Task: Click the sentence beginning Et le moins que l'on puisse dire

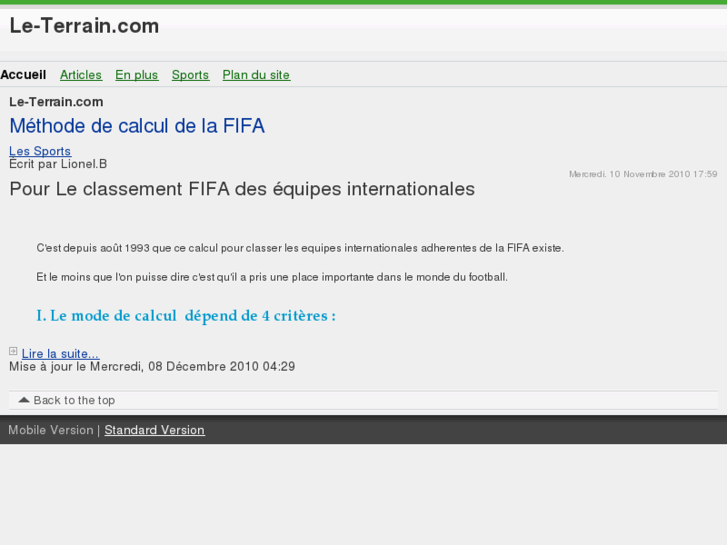Action: pyautogui.click(x=272, y=277)
